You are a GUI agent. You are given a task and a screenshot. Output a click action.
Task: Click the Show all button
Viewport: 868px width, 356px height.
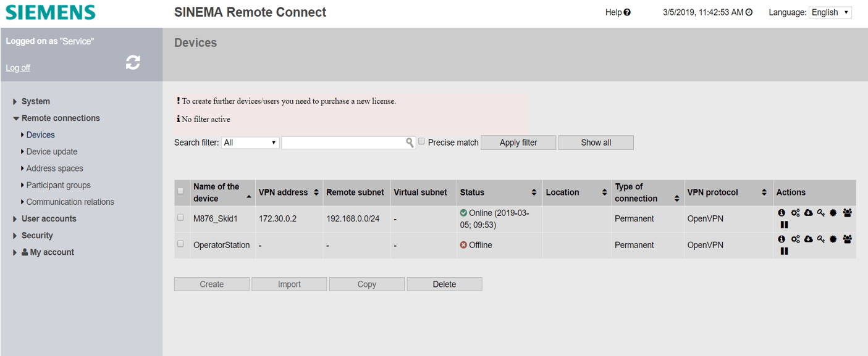pyautogui.click(x=596, y=143)
